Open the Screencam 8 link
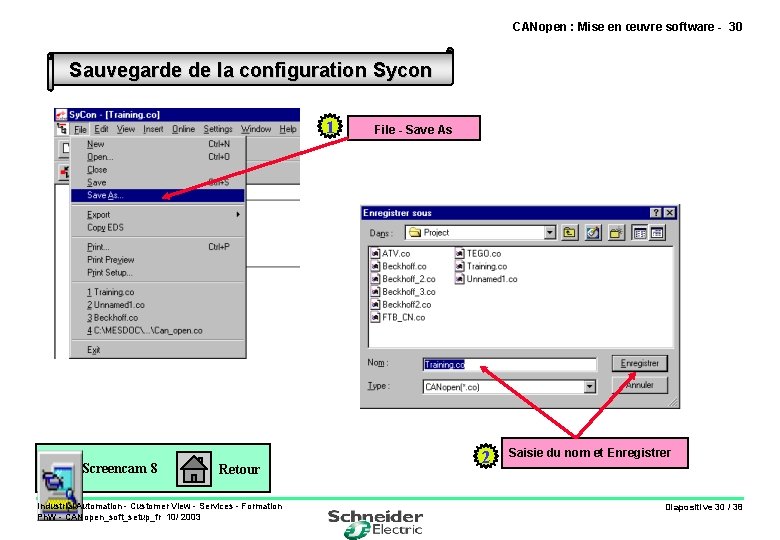The image size is (780, 540). click(x=119, y=468)
